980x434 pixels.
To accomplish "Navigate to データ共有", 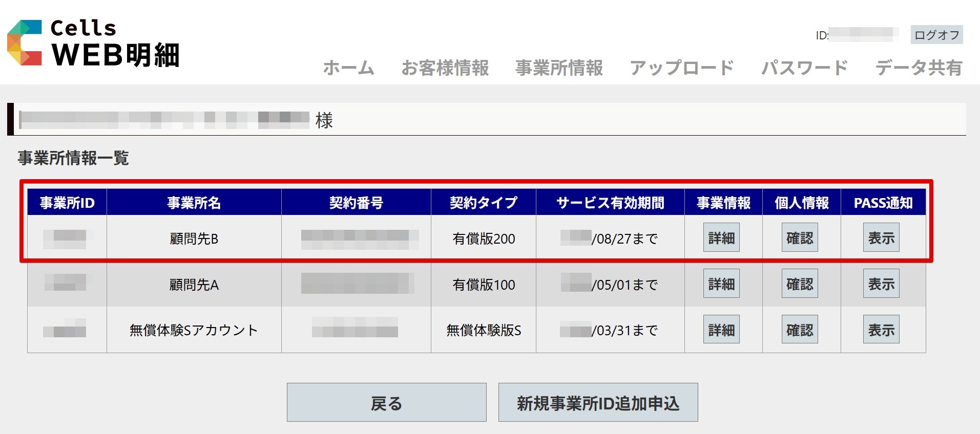I will click(x=919, y=68).
